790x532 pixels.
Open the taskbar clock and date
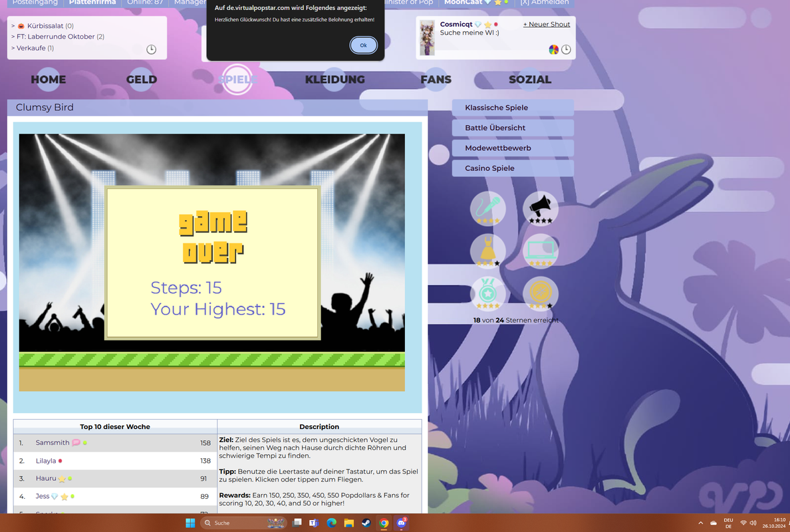point(773,523)
